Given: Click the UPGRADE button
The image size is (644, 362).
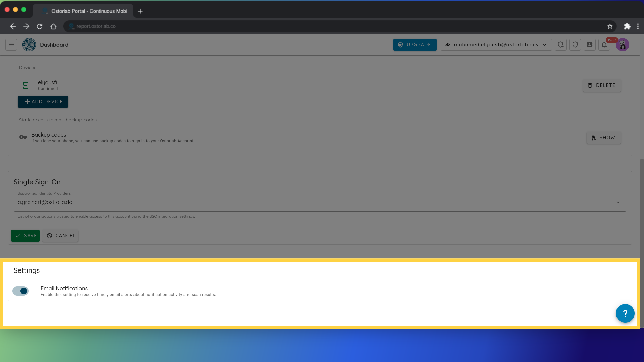Looking at the screenshot, I should (x=415, y=45).
